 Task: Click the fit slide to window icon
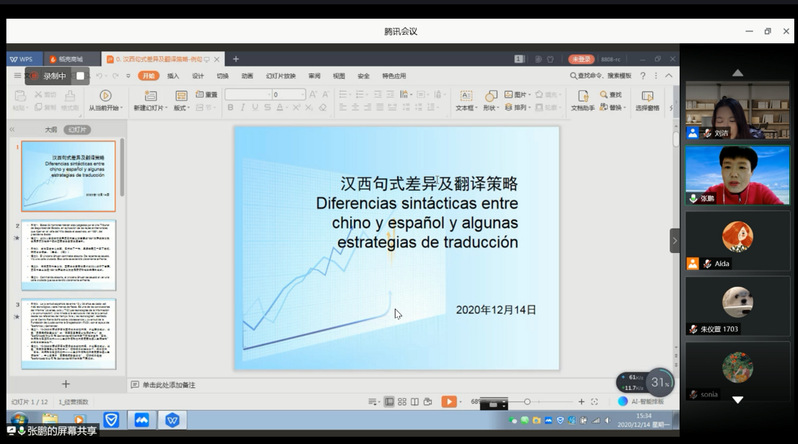594,402
